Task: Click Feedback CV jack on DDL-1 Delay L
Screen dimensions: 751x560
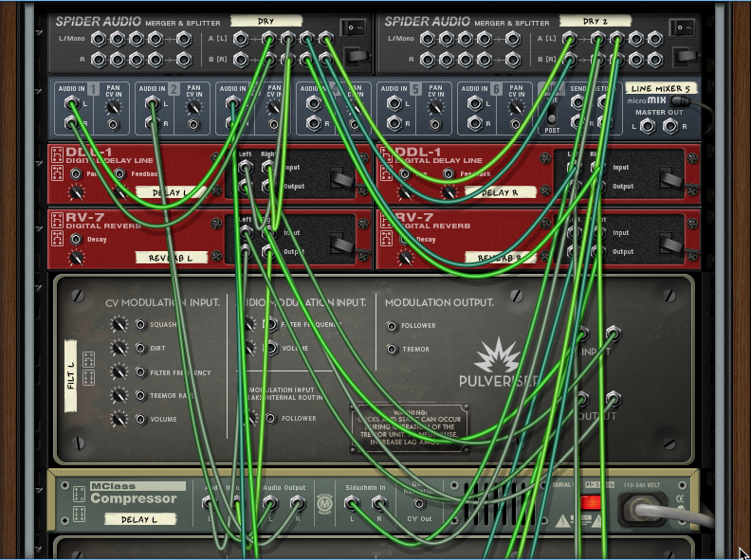Action: tap(119, 173)
